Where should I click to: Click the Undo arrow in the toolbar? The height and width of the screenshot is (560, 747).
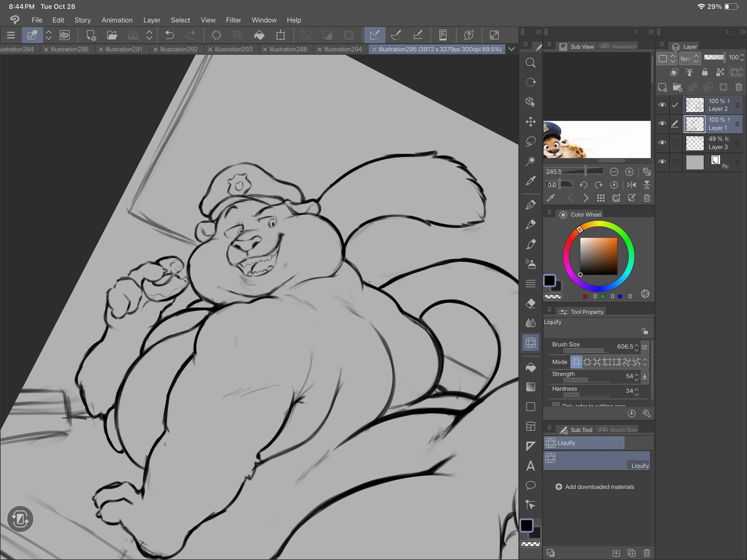click(x=170, y=35)
